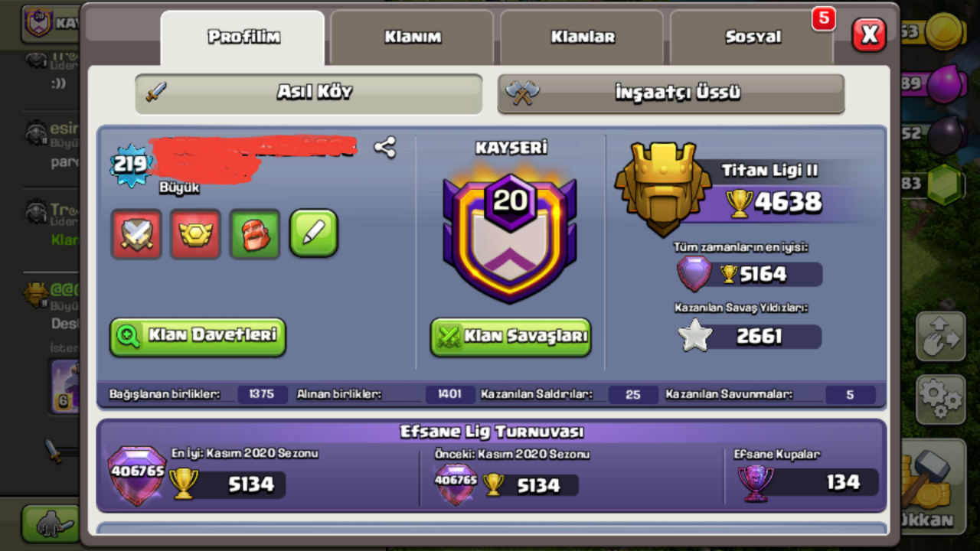This screenshot has width=980, height=551.
Task: Close the profile window with X
Action: [869, 34]
